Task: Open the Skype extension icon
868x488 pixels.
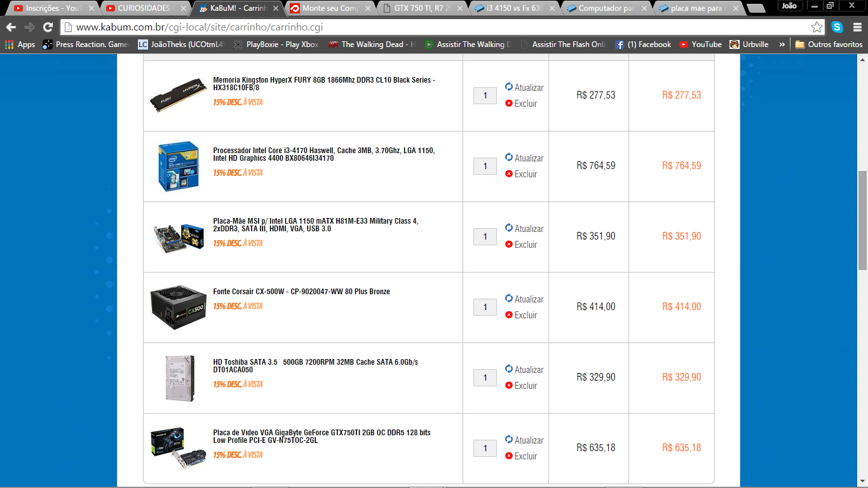Action: [x=837, y=27]
